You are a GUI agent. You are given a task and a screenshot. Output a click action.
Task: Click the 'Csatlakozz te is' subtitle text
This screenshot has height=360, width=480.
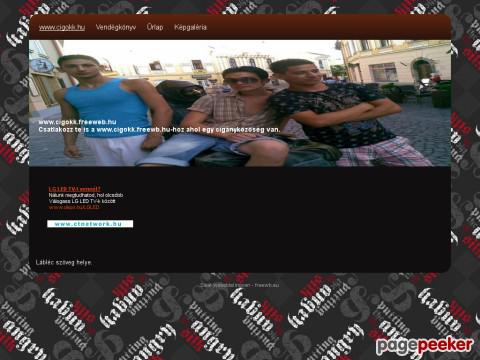[x=159, y=129]
